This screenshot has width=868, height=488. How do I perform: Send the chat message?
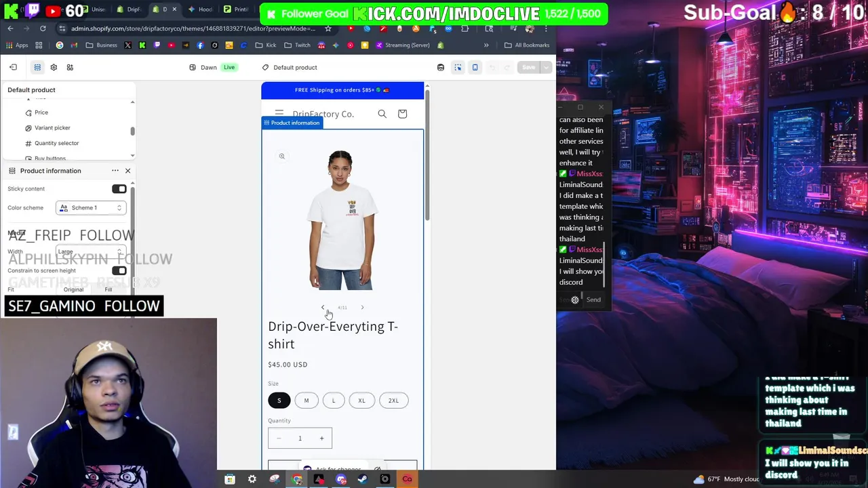(x=593, y=300)
